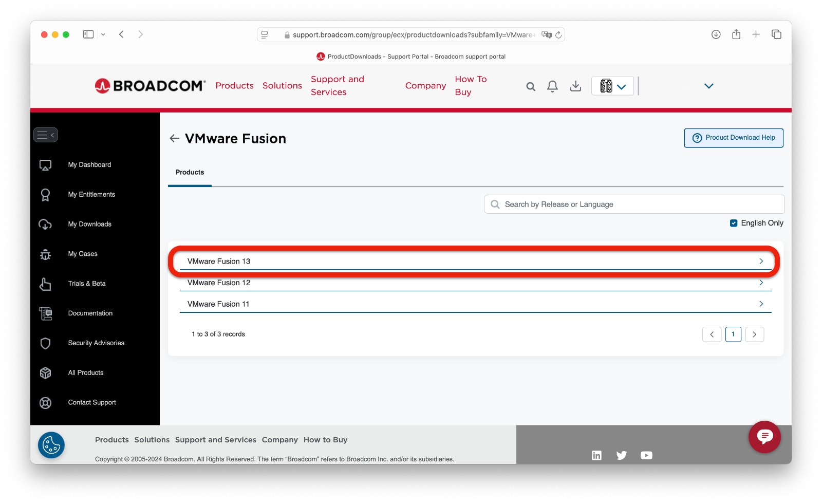Go back using arrow beside VMware Fusion

[174, 138]
